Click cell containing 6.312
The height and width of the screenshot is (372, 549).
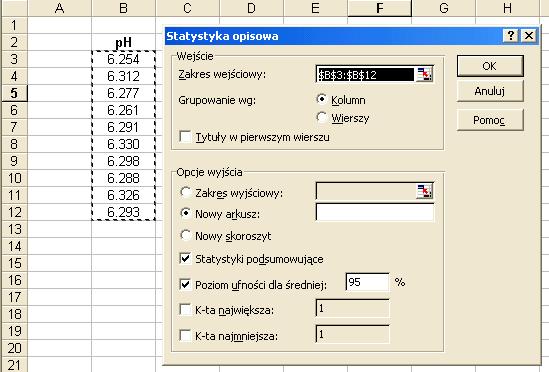pyautogui.click(x=124, y=76)
